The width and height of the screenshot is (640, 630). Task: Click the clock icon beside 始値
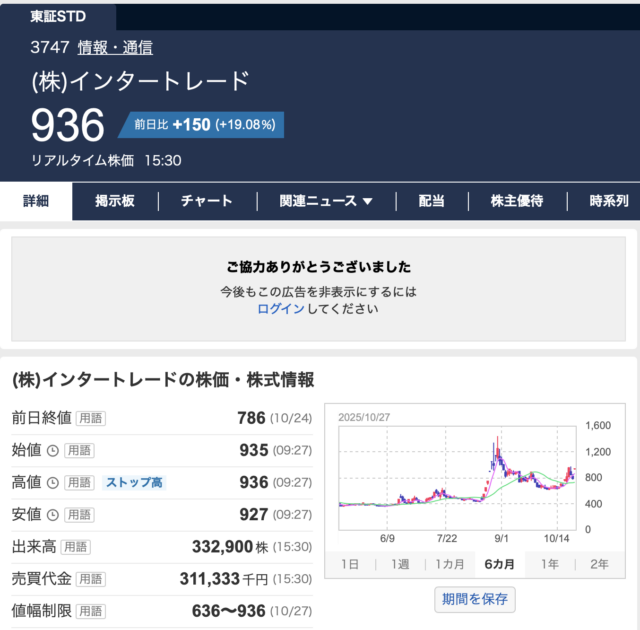tap(52, 450)
